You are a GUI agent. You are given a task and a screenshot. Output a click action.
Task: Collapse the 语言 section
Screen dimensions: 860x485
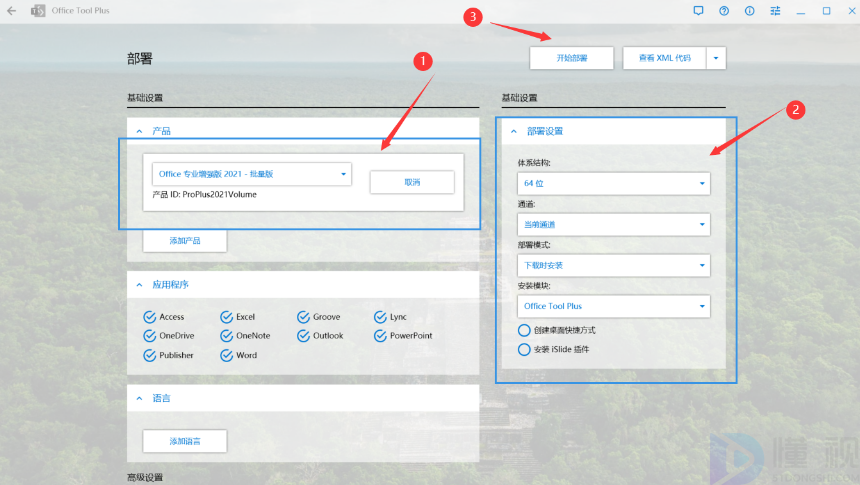(139, 398)
